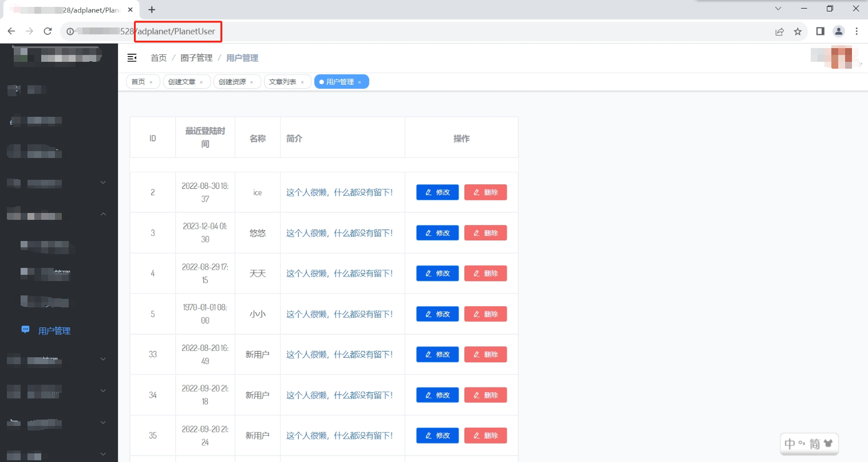Click 修改 for user ice
The image size is (868, 462).
(x=437, y=192)
